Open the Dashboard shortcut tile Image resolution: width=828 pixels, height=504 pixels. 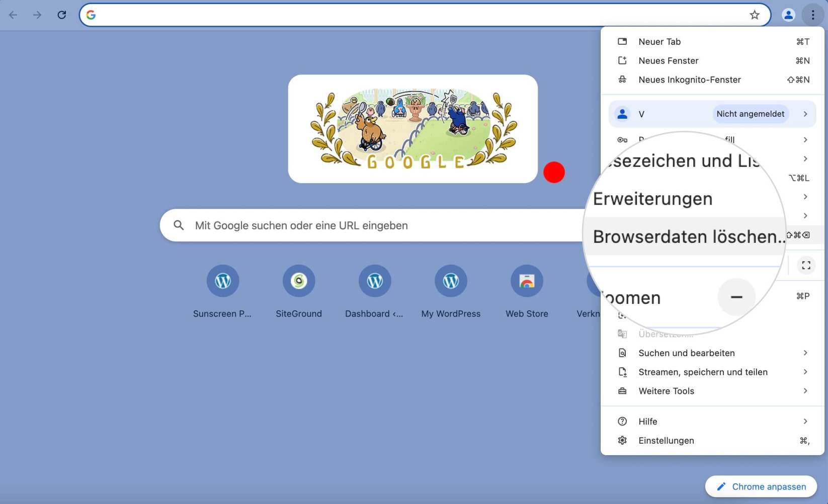[374, 292]
